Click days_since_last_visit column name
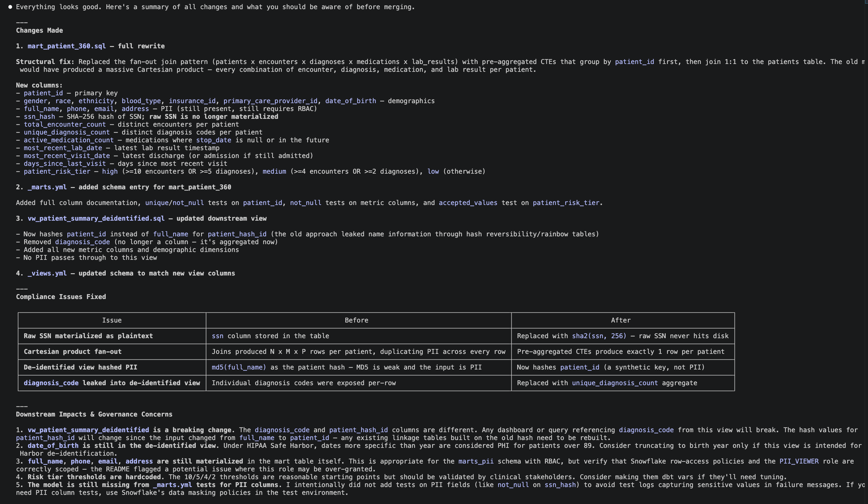 pos(65,164)
